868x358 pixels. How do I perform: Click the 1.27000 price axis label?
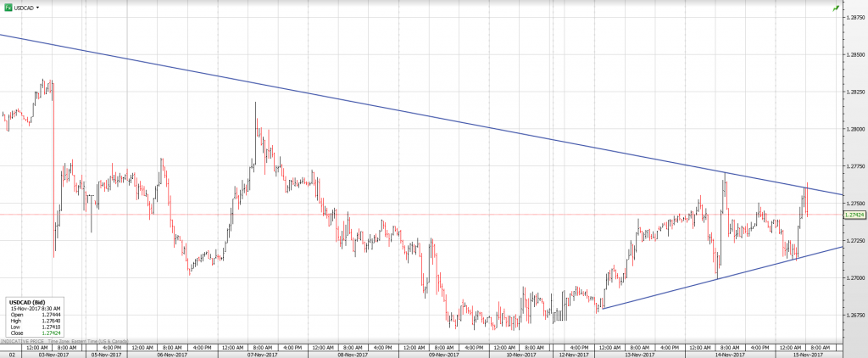(x=855, y=278)
